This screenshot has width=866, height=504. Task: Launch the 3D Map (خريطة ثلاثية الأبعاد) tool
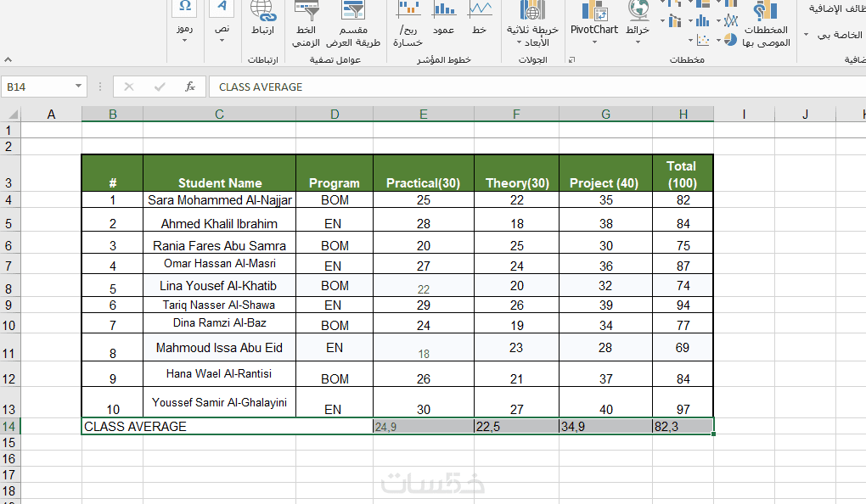click(532, 25)
